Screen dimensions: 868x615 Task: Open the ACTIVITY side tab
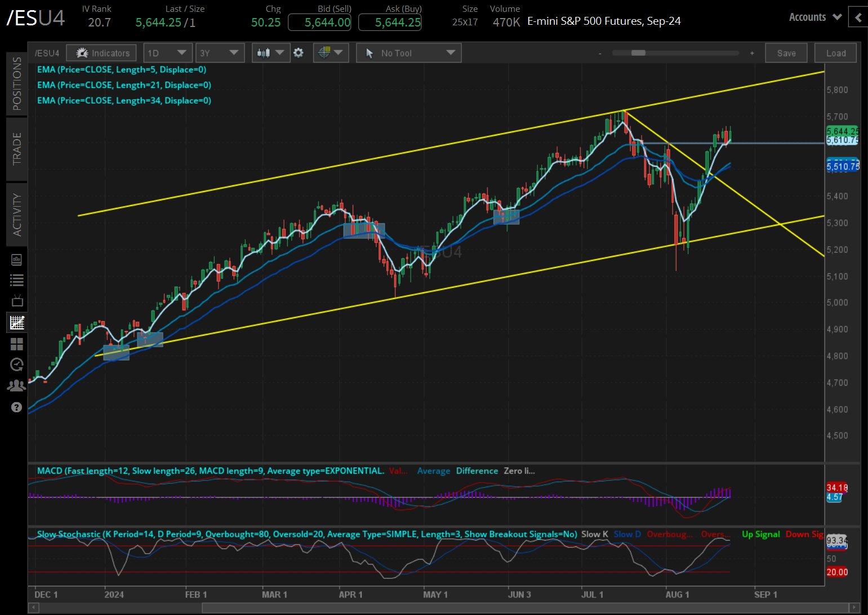click(17, 215)
